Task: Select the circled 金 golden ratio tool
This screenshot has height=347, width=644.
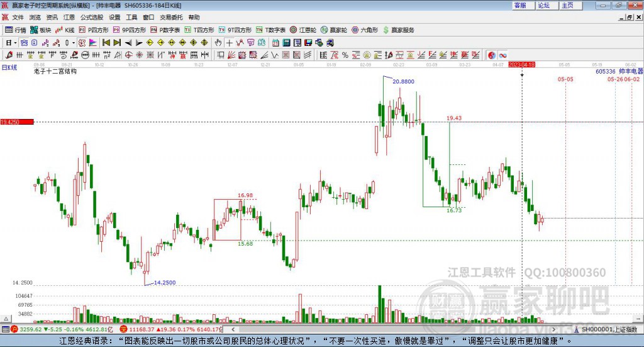Action: [367, 55]
